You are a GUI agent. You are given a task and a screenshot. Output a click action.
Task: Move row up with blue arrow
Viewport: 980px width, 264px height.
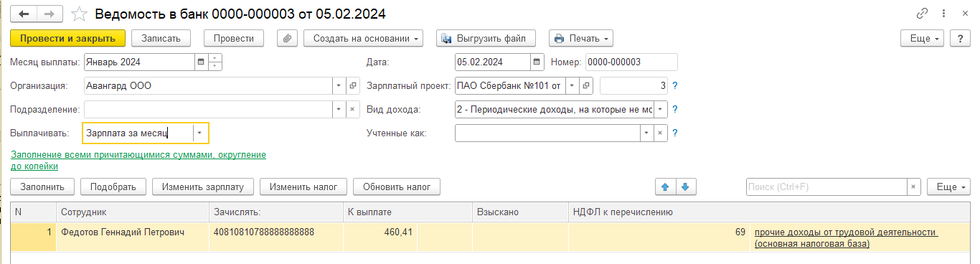[665, 187]
